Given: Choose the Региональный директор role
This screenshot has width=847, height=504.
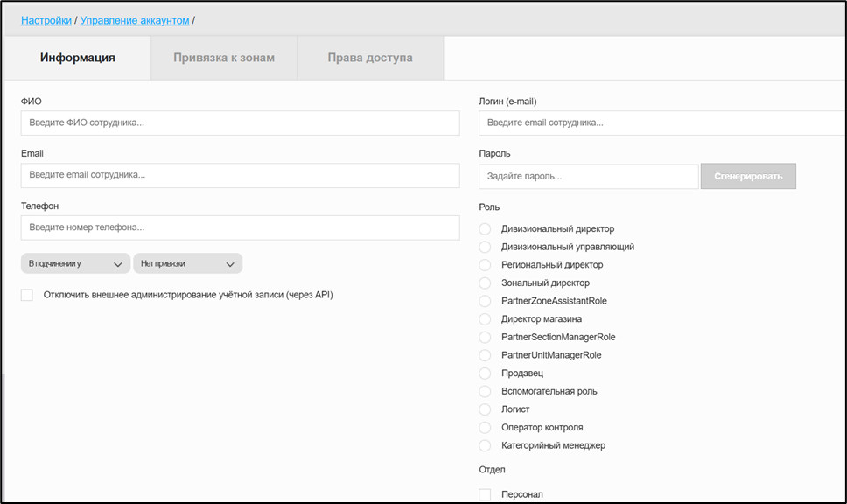Looking at the screenshot, I should coord(486,265).
